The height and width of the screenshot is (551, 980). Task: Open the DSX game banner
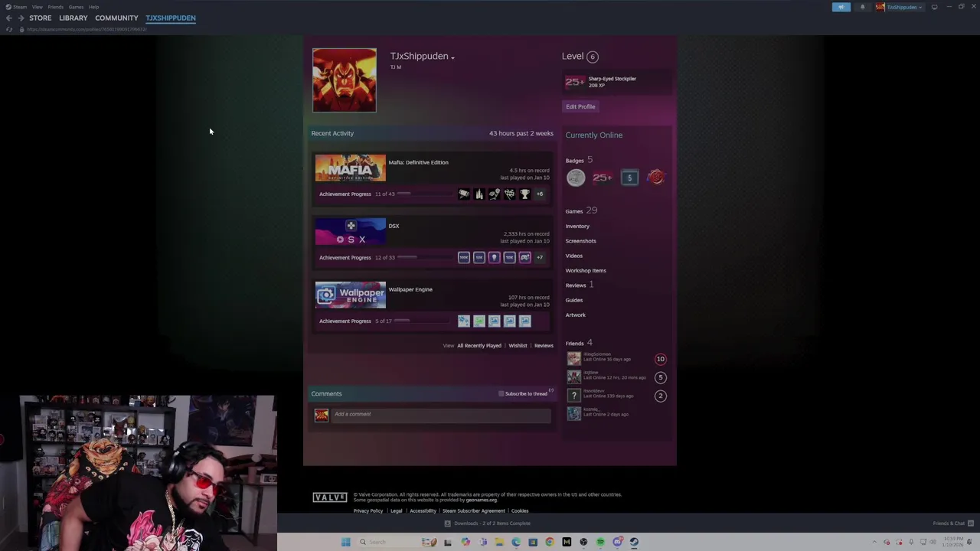click(x=351, y=231)
